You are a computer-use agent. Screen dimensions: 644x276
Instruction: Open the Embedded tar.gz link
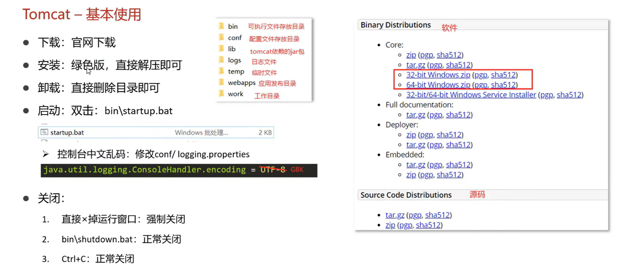(416, 165)
